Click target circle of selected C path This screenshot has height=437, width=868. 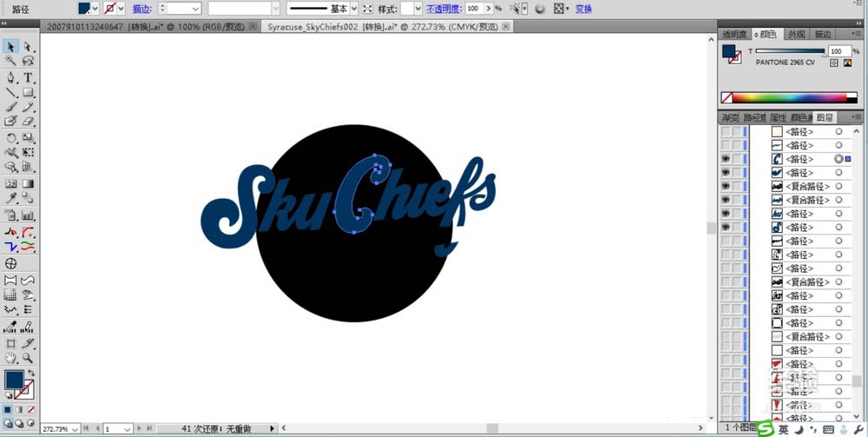point(838,159)
